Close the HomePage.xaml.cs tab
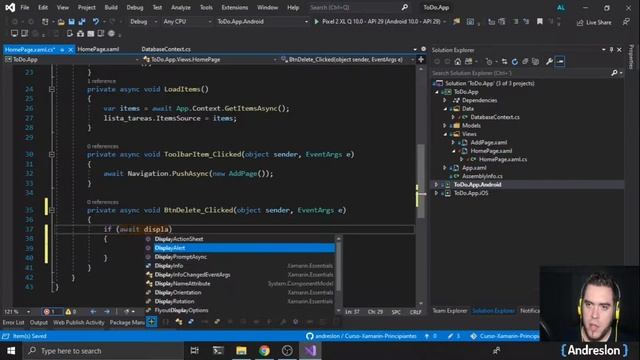Screen dimensions: 640x360 point(70,49)
